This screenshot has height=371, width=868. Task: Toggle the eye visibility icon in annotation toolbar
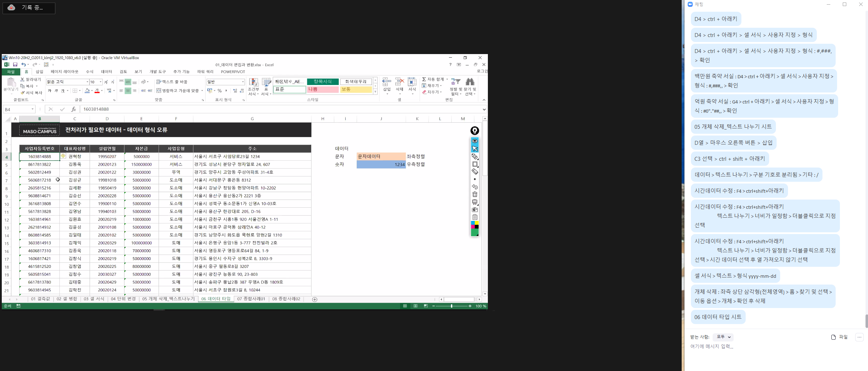click(475, 141)
